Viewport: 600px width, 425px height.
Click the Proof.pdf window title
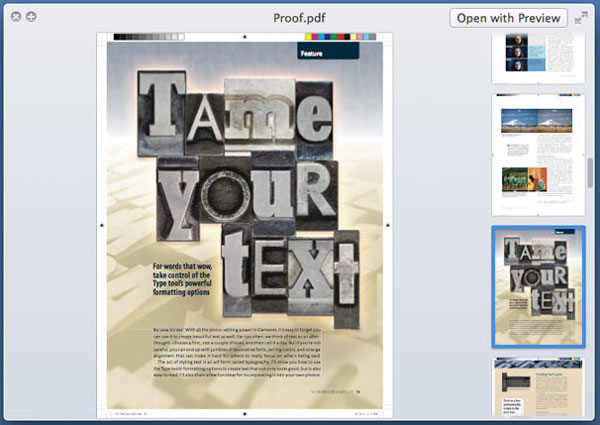point(299,18)
